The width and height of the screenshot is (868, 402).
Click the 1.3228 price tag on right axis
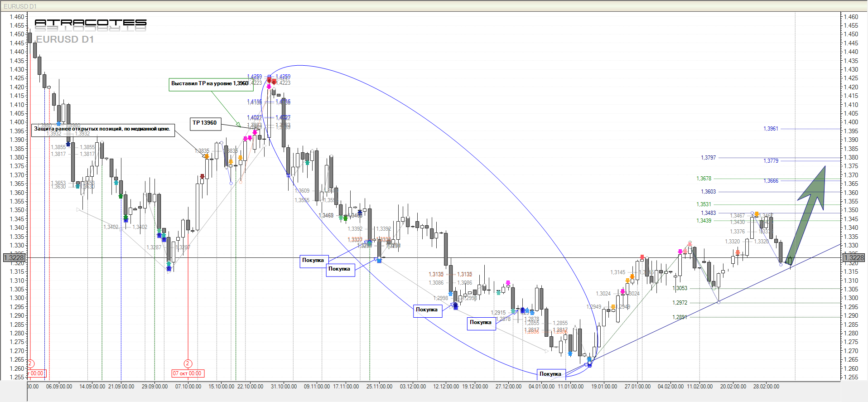click(853, 258)
